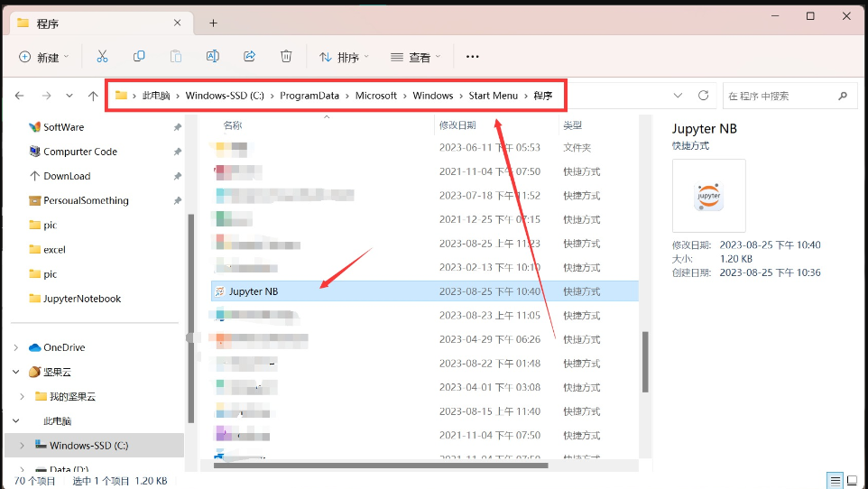Expand the 我的坚果云 folder node
Viewport: 868px width, 489px height.
pos(22,396)
